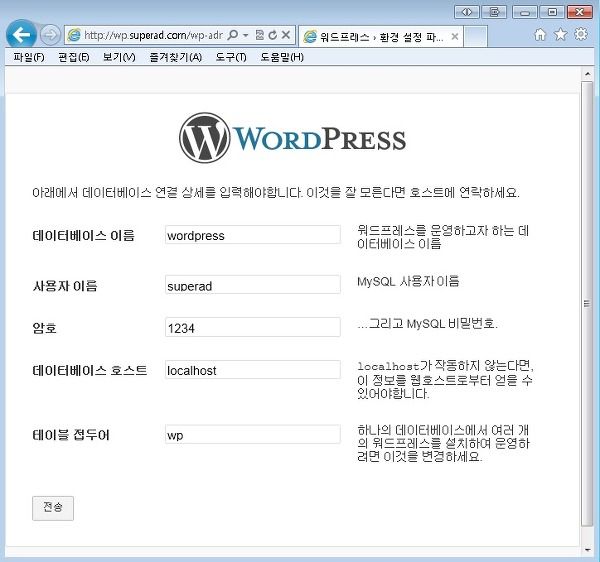This screenshot has width=600, height=562.
Task: Stop loading with the X icon
Action: pos(285,35)
